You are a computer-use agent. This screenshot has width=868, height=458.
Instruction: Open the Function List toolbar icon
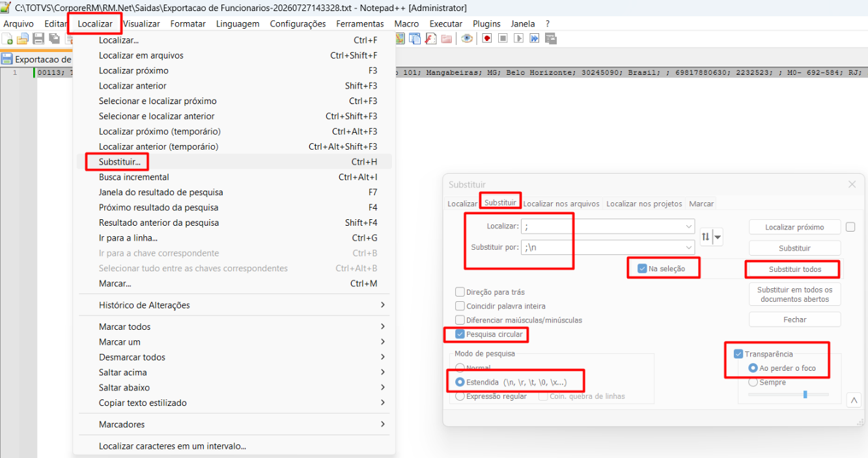(x=430, y=38)
